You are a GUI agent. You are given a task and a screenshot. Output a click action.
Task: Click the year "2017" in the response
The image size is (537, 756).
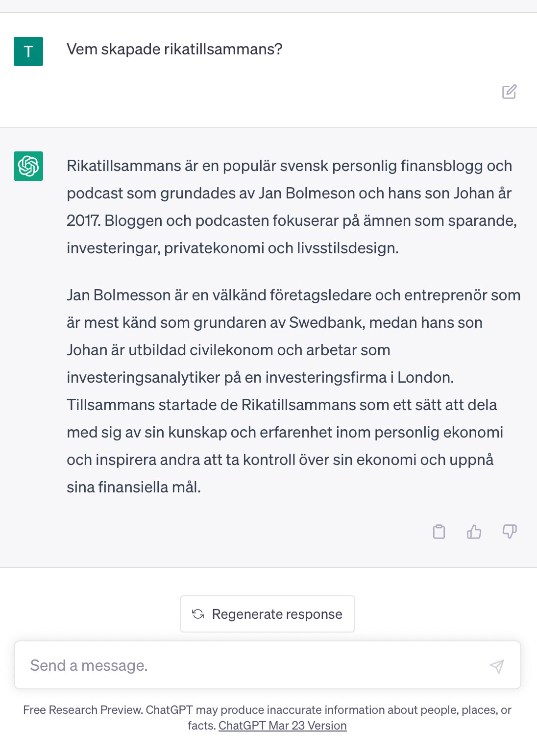point(83,221)
